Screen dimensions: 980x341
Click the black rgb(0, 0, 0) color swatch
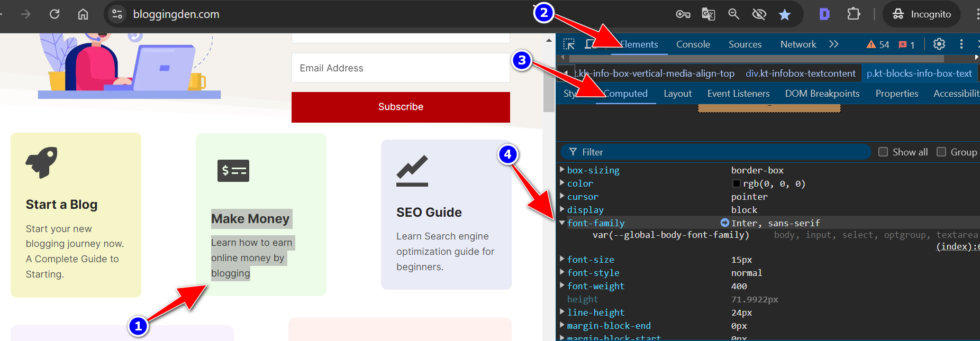(x=736, y=183)
